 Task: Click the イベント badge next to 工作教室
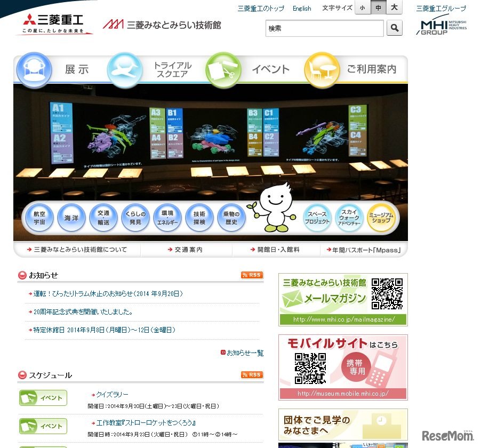click(43, 426)
